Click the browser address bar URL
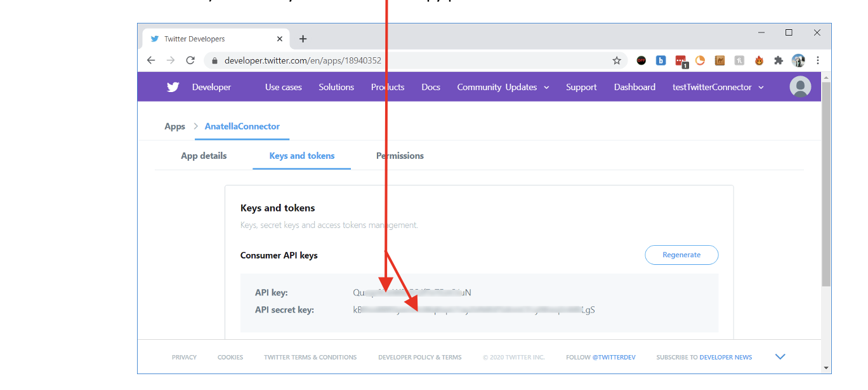The image size is (868, 390). tap(302, 60)
